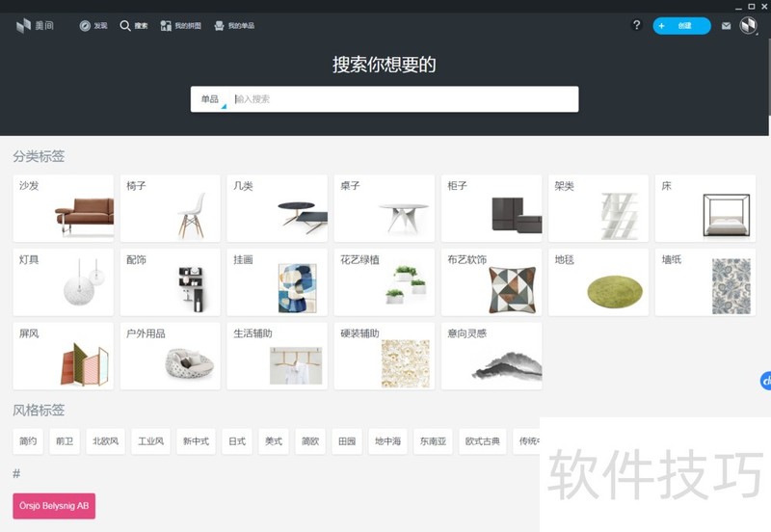The width and height of the screenshot is (771, 532).
Task: Click the pink Örsjö Belysnig AB tag
Action: [54, 505]
